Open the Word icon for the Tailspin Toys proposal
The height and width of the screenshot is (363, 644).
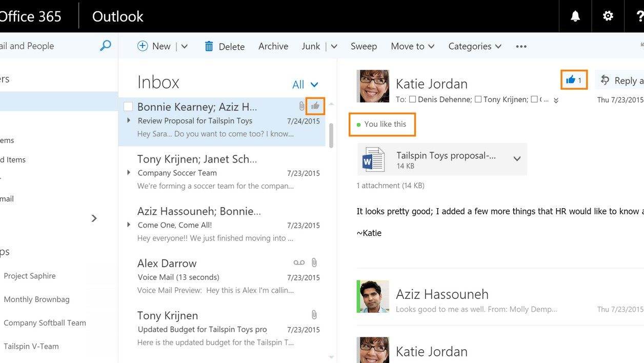point(373,159)
